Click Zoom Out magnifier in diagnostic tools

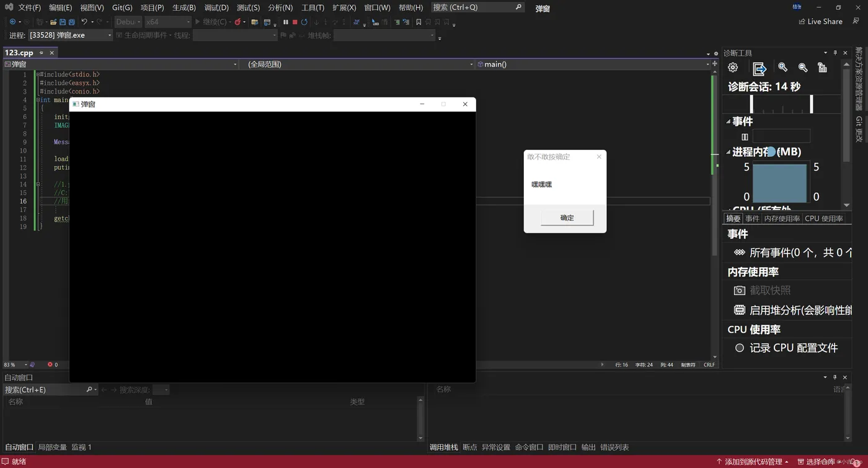point(803,68)
